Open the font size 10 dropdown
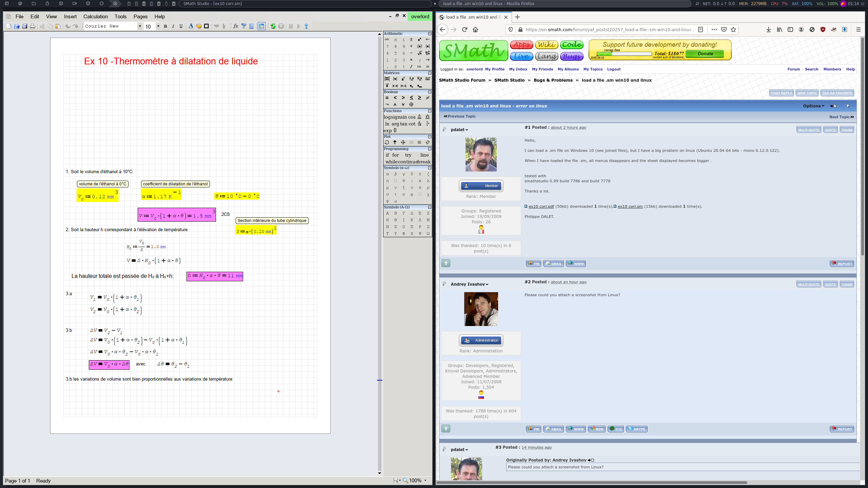 pyautogui.click(x=158, y=26)
